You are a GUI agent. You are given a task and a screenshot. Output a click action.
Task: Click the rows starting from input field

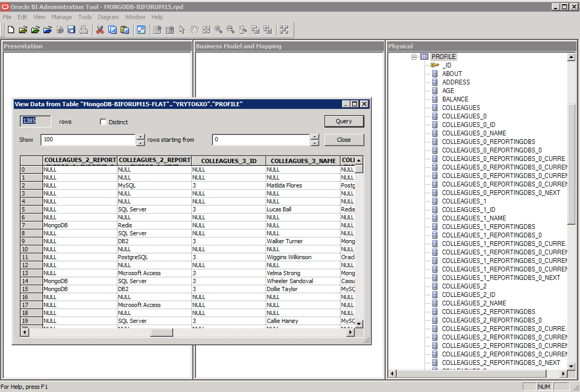point(260,140)
